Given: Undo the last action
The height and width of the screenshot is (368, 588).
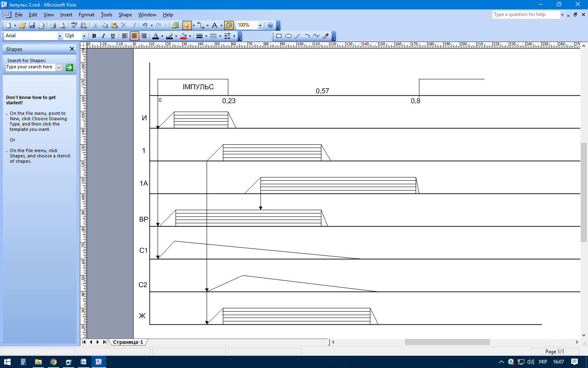Looking at the screenshot, I should (145, 25).
